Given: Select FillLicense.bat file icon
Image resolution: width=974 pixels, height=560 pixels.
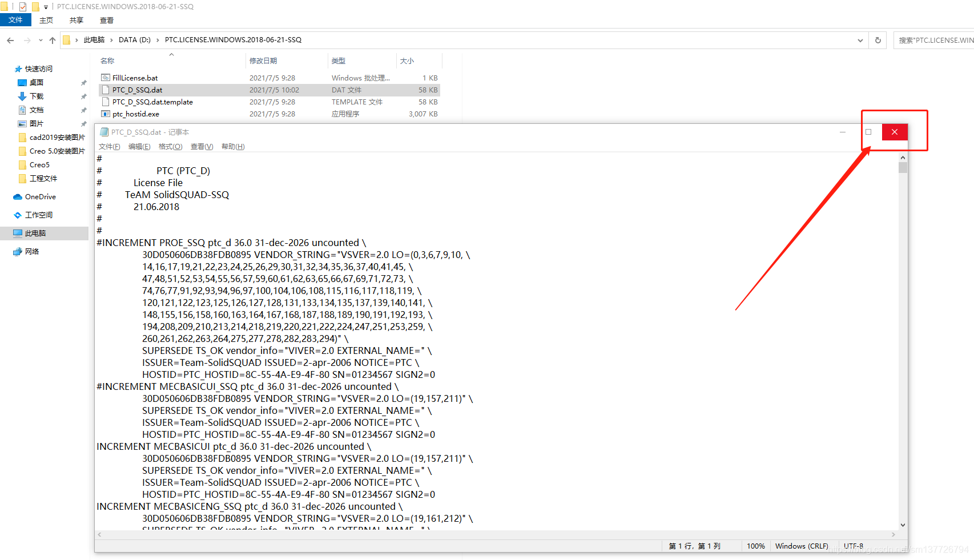Looking at the screenshot, I should [x=105, y=78].
